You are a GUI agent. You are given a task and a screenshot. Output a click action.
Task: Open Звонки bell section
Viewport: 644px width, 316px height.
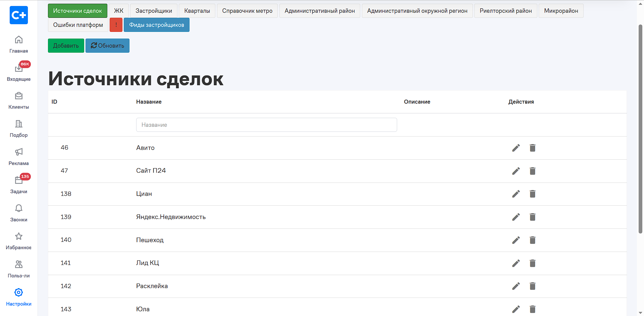[19, 213]
